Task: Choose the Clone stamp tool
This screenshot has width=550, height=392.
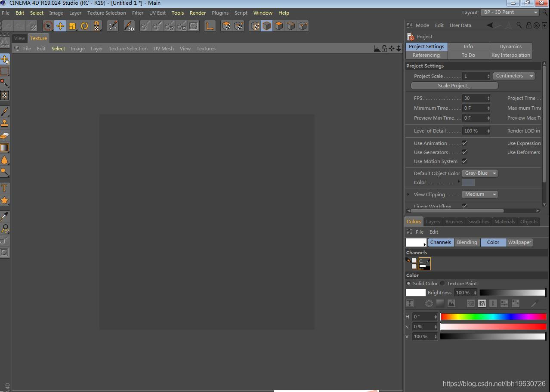Action: click(x=5, y=123)
